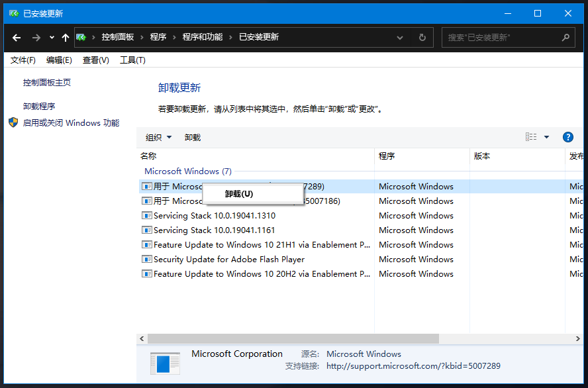The image size is (588, 388).
Task: Open the recent locations dropdown arrow
Action: (52, 38)
